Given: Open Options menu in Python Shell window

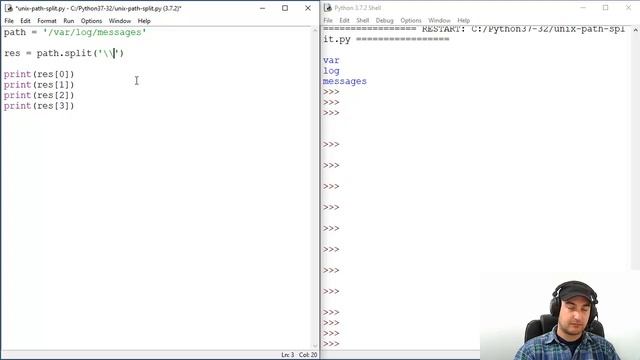Looking at the screenshot, I should tap(411, 20).
